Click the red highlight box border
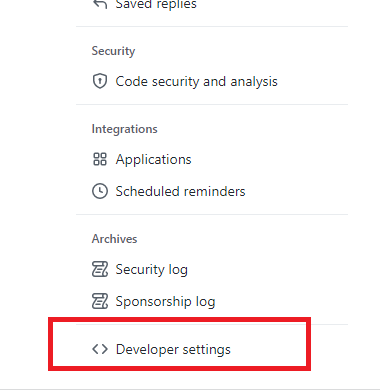 (179, 320)
